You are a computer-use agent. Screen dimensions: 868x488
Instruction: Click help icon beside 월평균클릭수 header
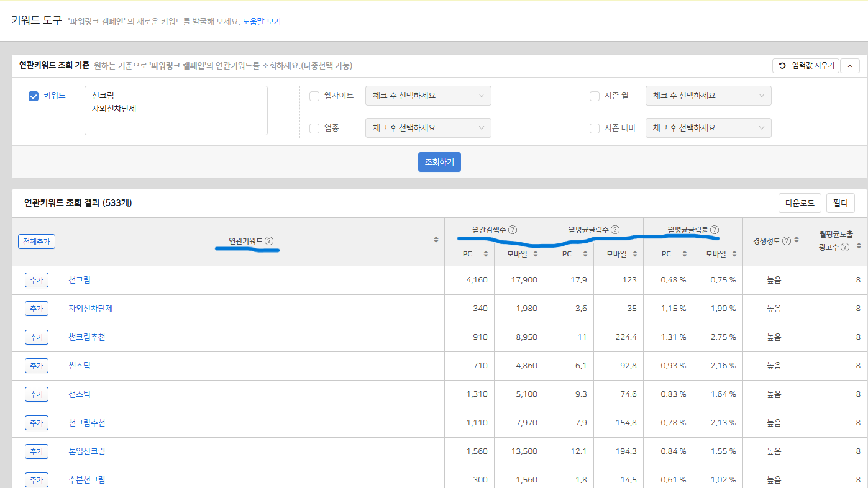click(x=615, y=230)
